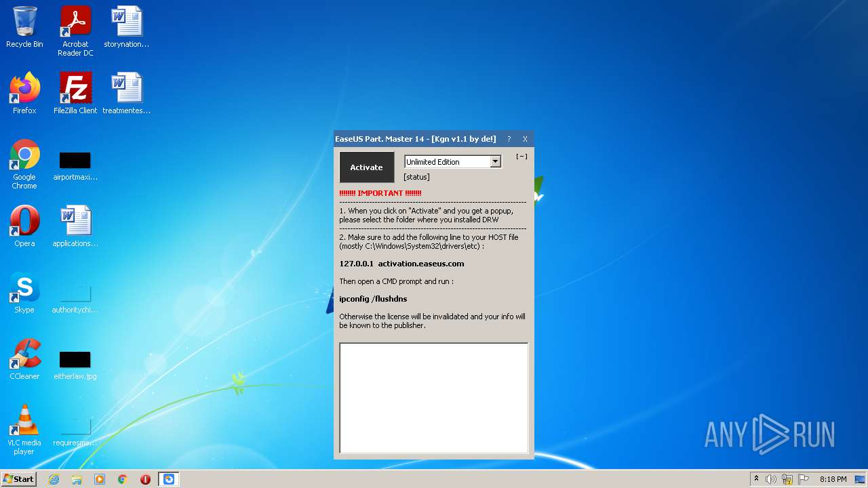868x488 pixels.
Task: Open the Recycle Bin icon
Action: (x=24, y=28)
